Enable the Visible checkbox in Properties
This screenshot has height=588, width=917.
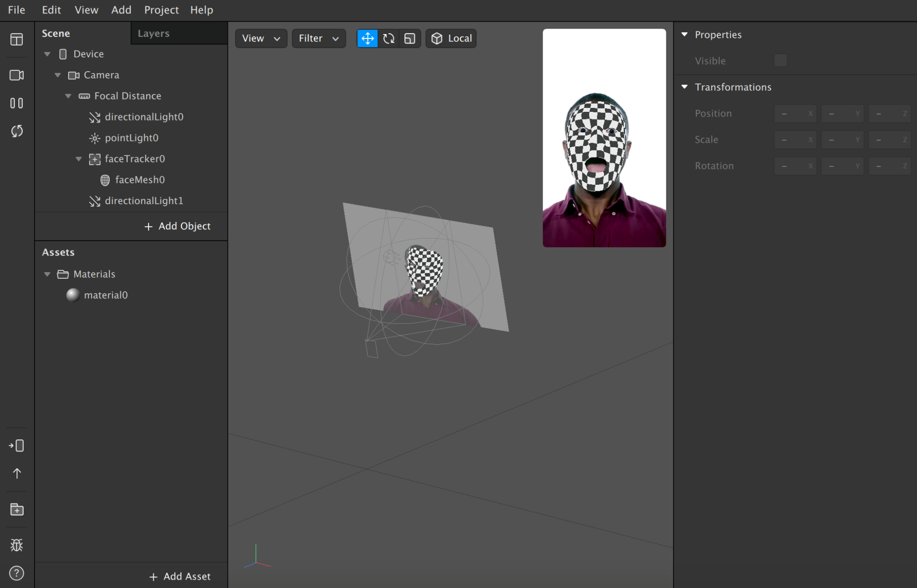coord(780,60)
